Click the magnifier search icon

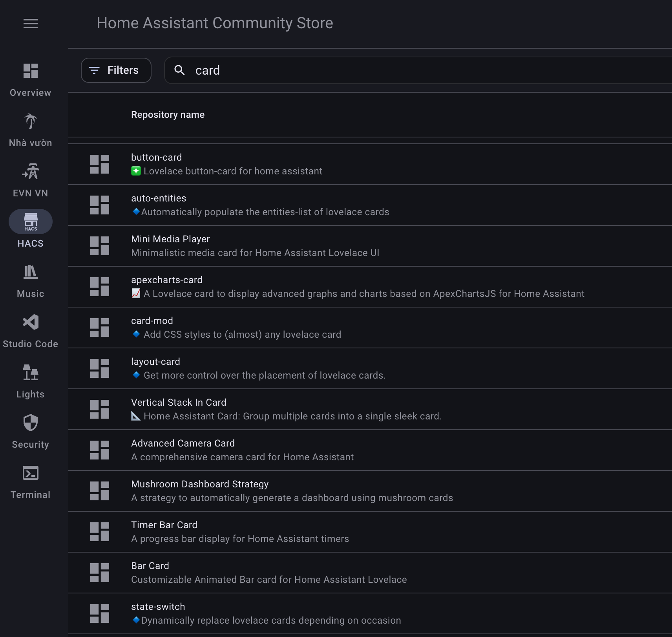point(179,70)
